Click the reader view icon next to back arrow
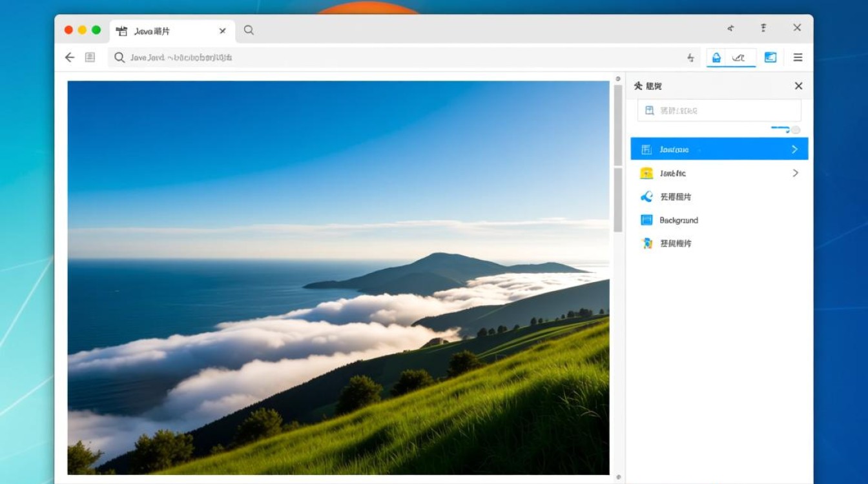 (x=91, y=57)
